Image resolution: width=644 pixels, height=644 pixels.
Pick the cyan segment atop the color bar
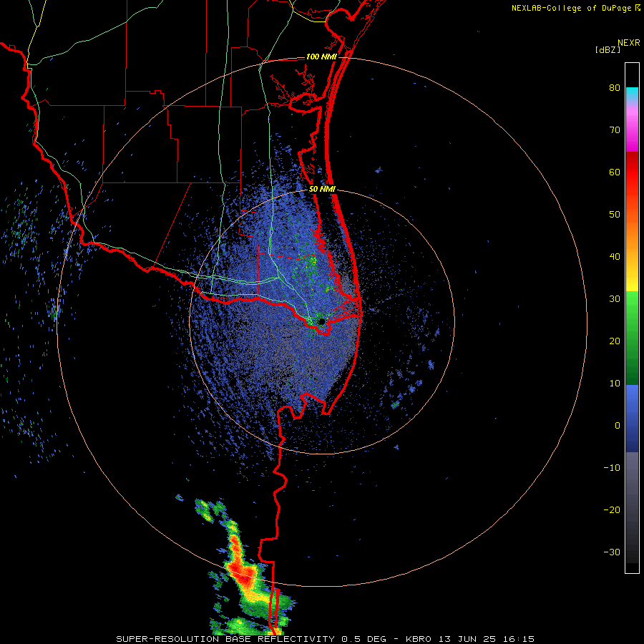[x=632, y=94]
